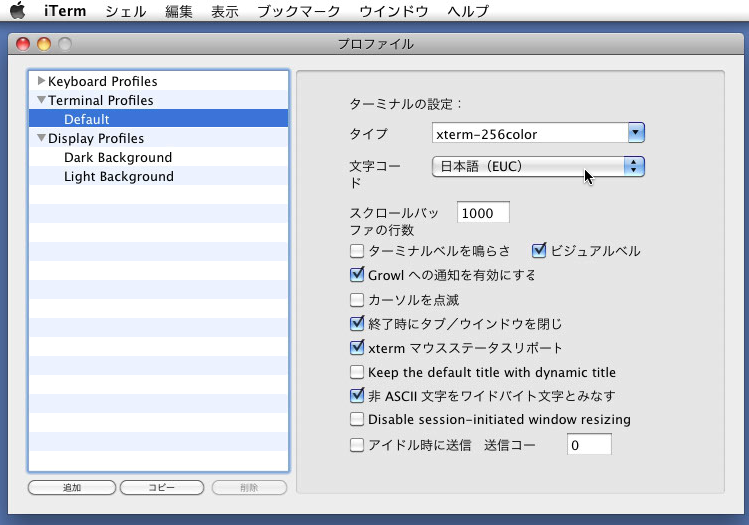Enable Keep the default title with dynamic title
This screenshot has height=525, width=749.
tap(357, 372)
